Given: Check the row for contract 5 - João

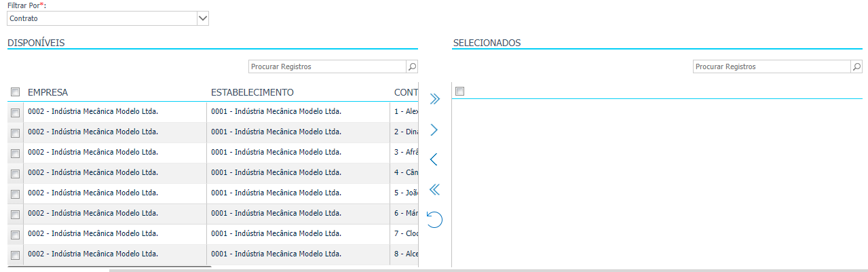Looking at the screenshot, I should (x=16, y=194).
